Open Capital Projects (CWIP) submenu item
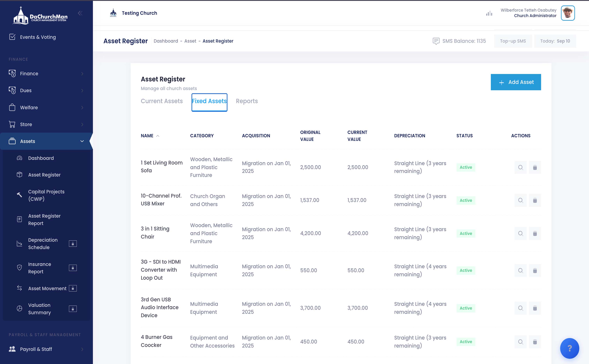Screen dimensions: 589x364 click(46, 195)
